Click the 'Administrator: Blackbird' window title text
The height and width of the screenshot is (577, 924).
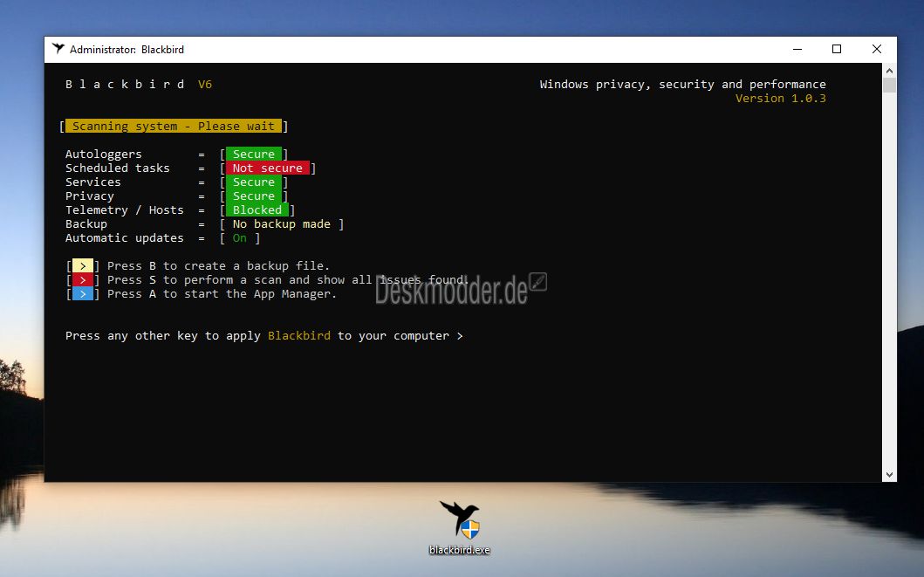click(127, 50)
